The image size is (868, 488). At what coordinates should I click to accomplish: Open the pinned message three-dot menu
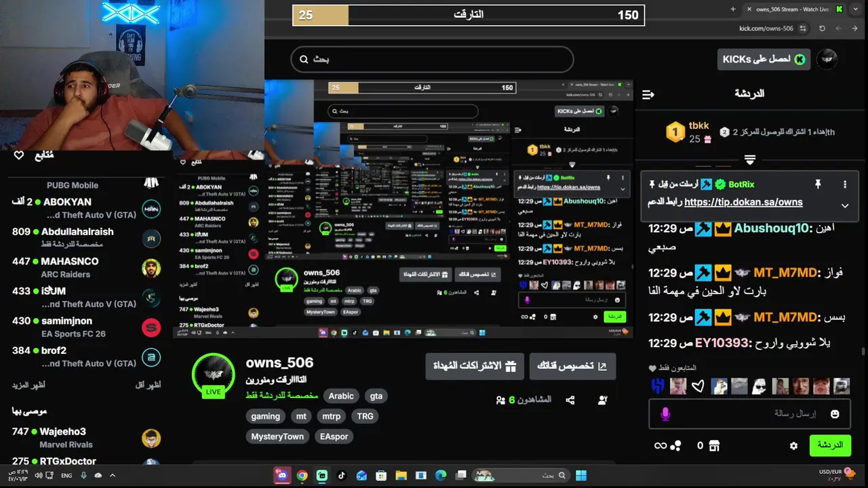click(845, 184)
